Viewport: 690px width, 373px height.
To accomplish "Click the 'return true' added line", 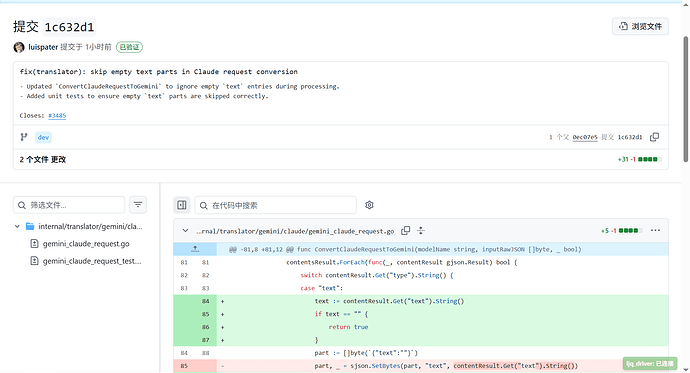I will point(348,327).
